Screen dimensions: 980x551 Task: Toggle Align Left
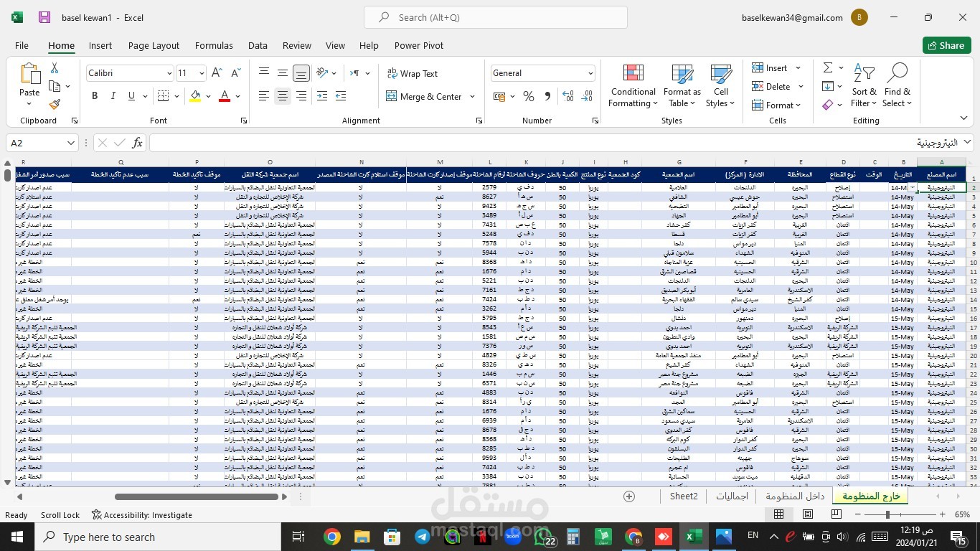264,96
